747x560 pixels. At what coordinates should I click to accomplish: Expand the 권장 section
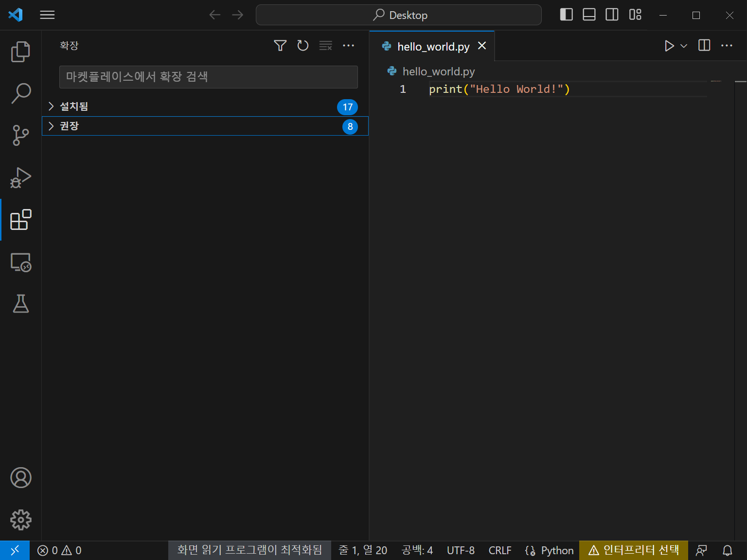click(205, 126)
